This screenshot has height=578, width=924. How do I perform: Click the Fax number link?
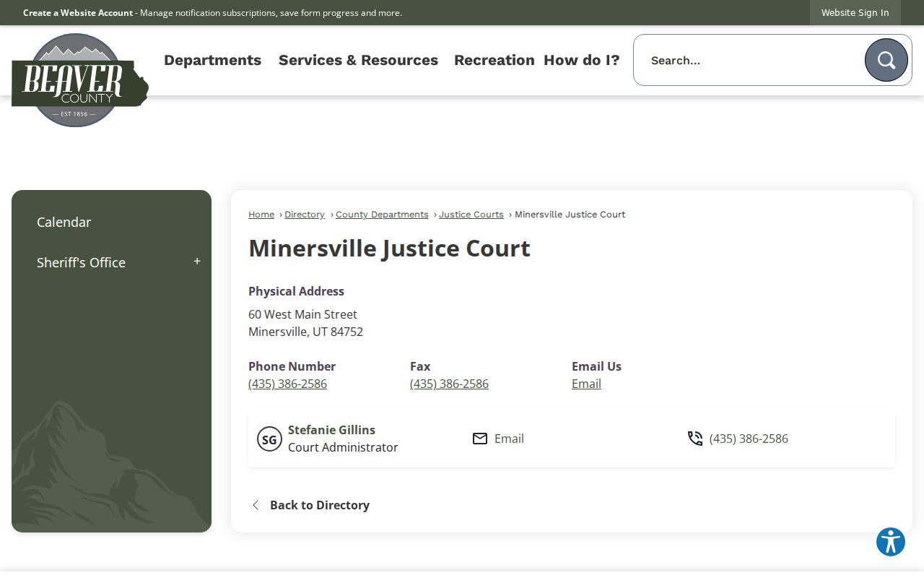click(x=449, y=384)
